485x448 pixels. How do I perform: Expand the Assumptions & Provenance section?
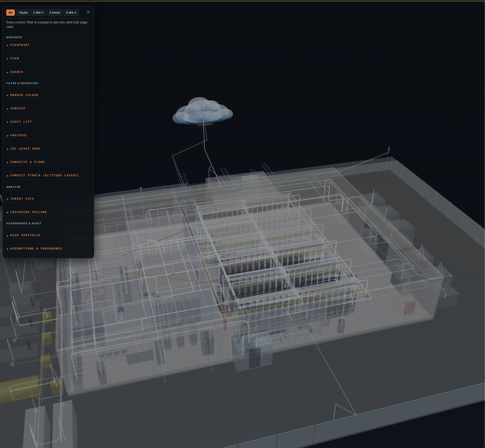(x=48, y=248)
